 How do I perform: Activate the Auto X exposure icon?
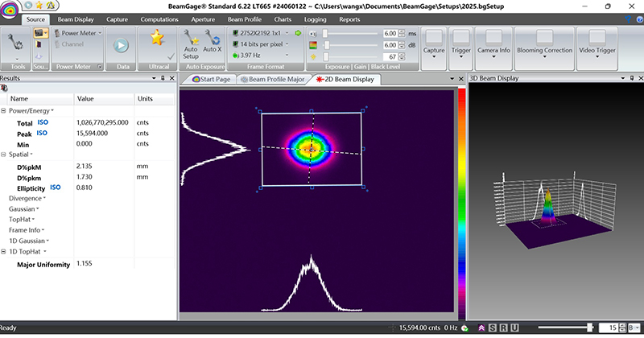coord(213,41)
